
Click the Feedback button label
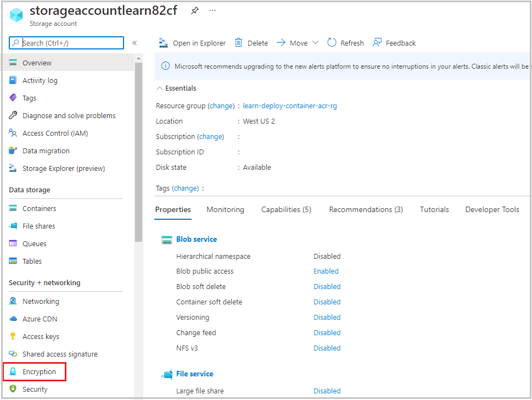tap(401, 43)
